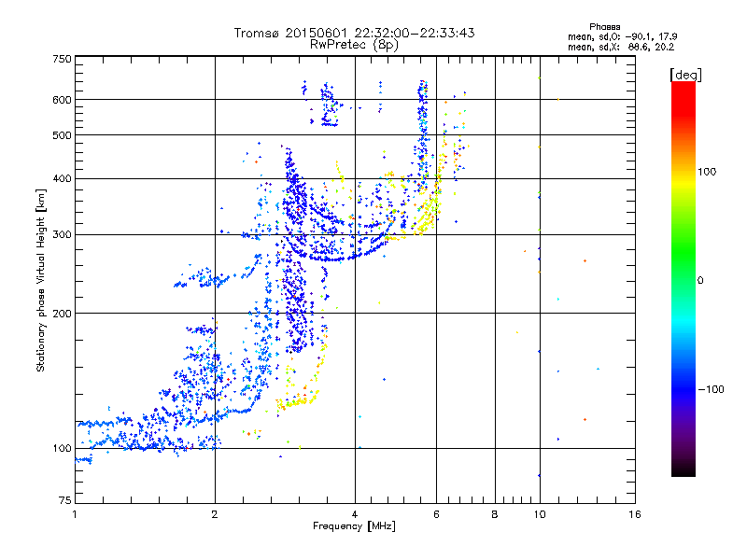Click the y-axis label '600'

point(62,100)
